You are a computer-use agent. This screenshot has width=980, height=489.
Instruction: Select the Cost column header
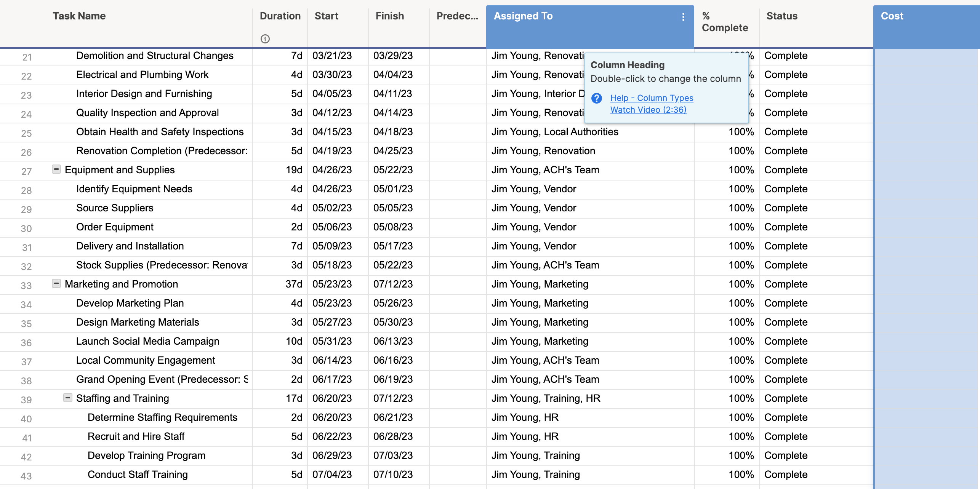coord(892,16)
